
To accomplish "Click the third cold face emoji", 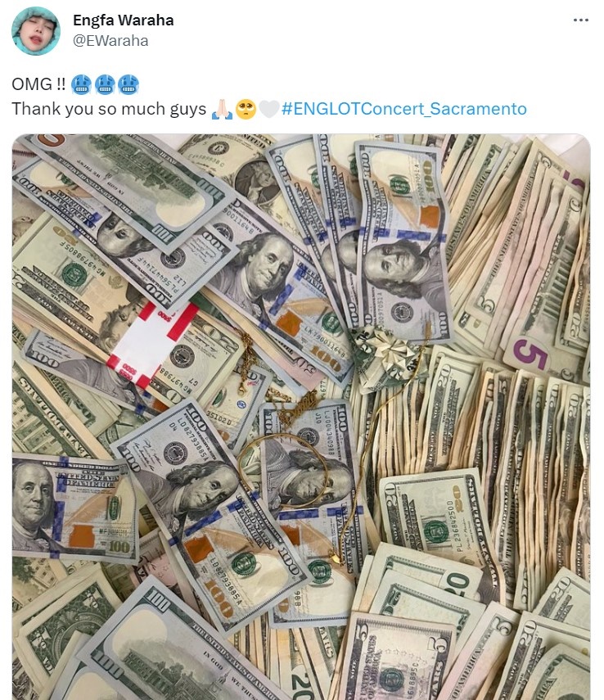I will point(128,84).
